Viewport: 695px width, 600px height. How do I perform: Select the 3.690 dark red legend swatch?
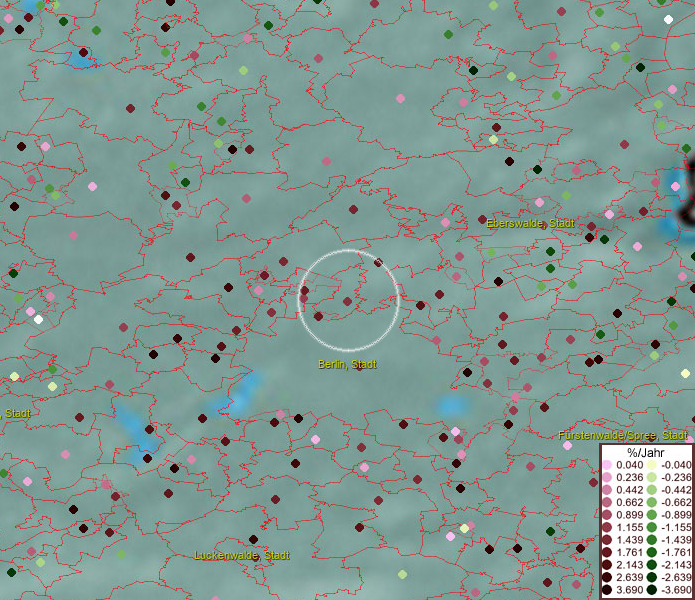(x=607, y=591)
